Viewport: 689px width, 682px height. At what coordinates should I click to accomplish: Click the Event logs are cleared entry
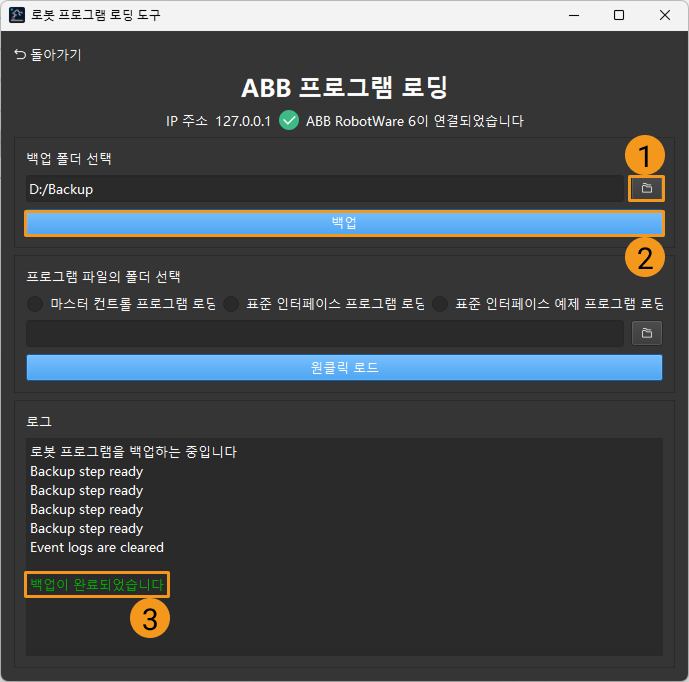pyautogui.click(x=97, y=548)
